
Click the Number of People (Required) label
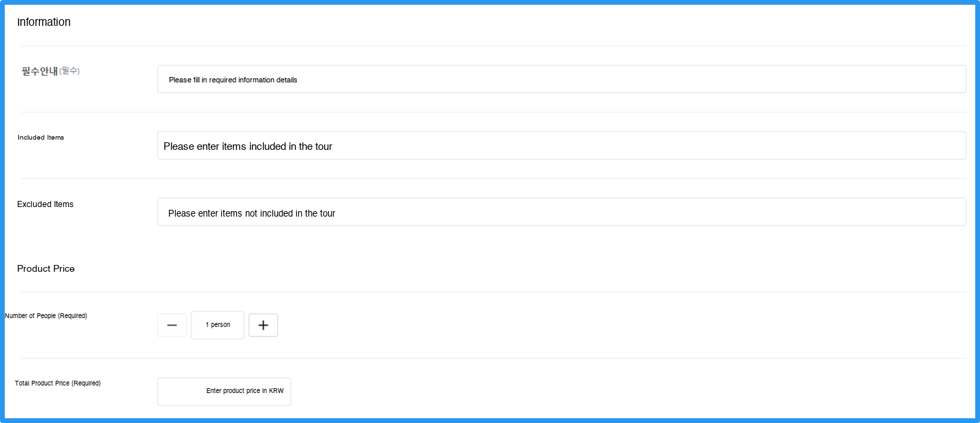(x=46, y=316)
